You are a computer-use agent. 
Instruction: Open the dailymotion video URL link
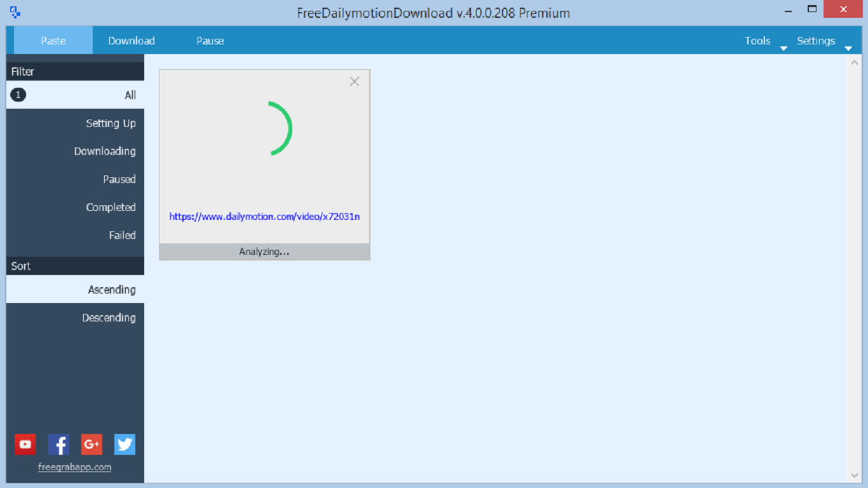pos(264,217)
